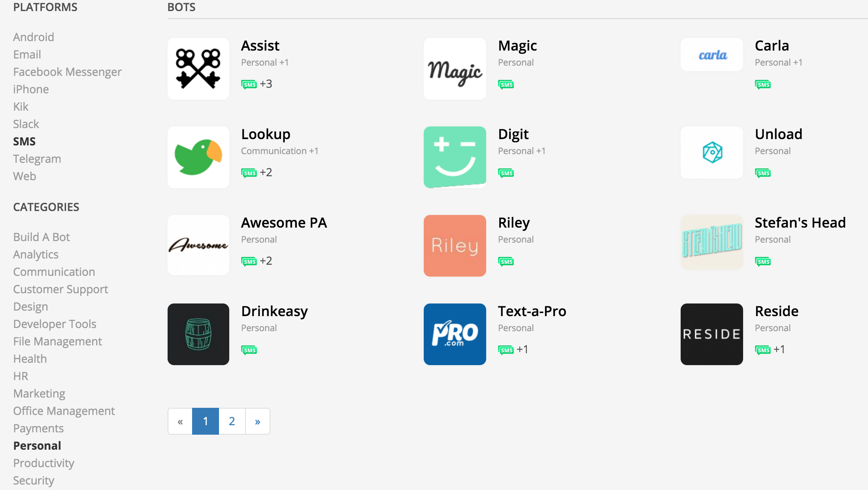The width and height of the screenshot is (868, 490).
Task: Navigate to page 2
Action: [232, 422]
